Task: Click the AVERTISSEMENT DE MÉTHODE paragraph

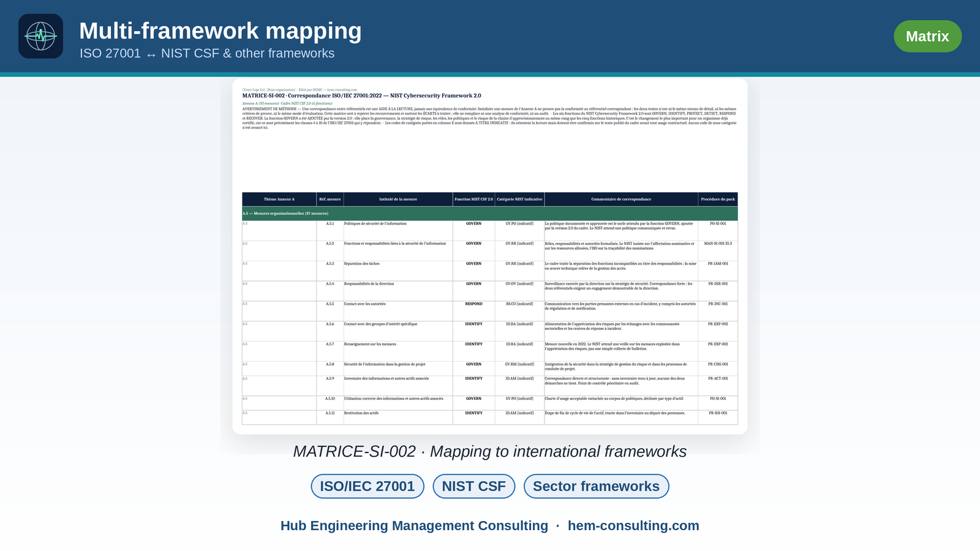Action: [489, 118]
